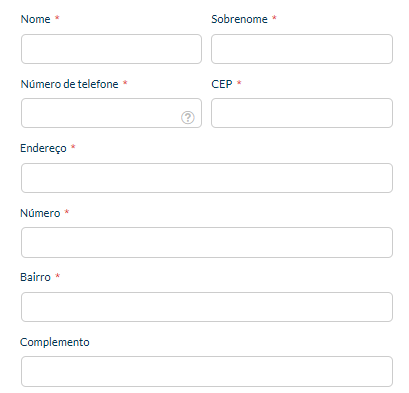Screen dimensions: 409x393
Task: Click the CEP label text
Action: [x=222, y=84]
